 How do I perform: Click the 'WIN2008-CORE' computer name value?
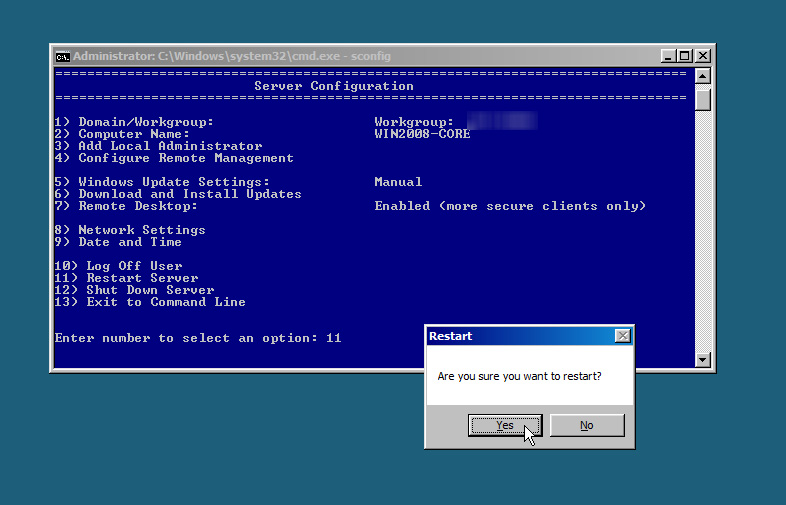coord(422,134)
